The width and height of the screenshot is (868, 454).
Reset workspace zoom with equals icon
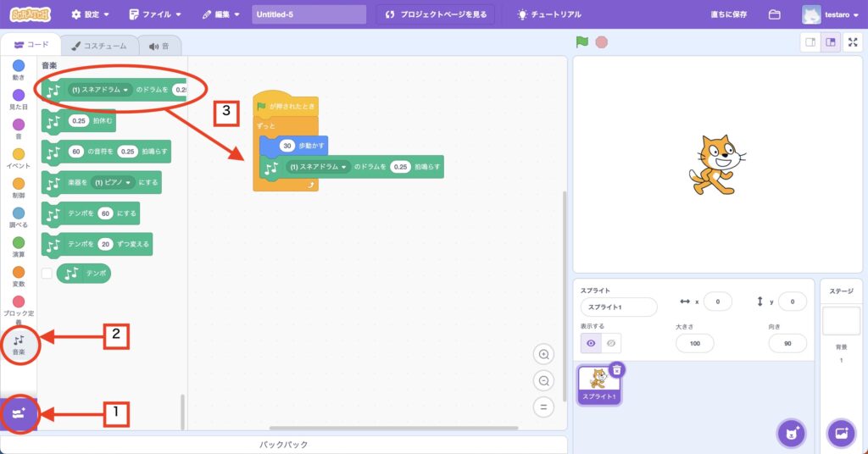tap(543, 407)
